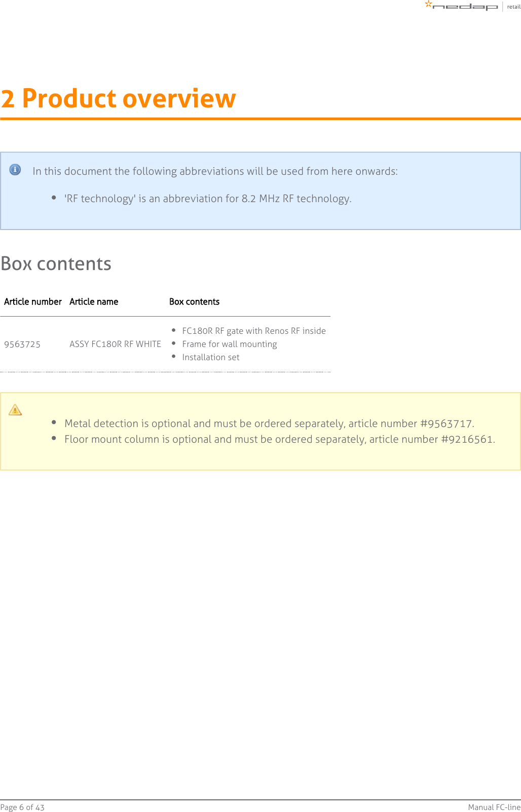Click the "retail" label beside logo
Image resolution: width=521 pixels, height=812 pixels.
[x=513, y=7]
